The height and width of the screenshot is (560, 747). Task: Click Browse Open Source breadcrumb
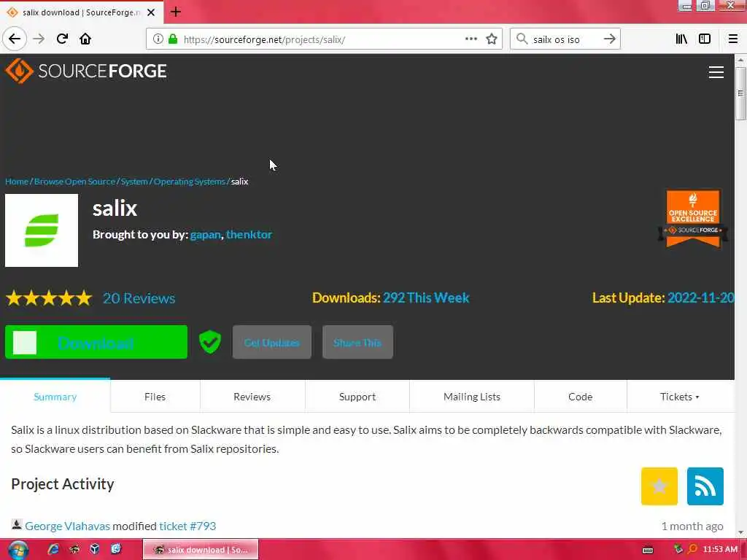[75, 182]
